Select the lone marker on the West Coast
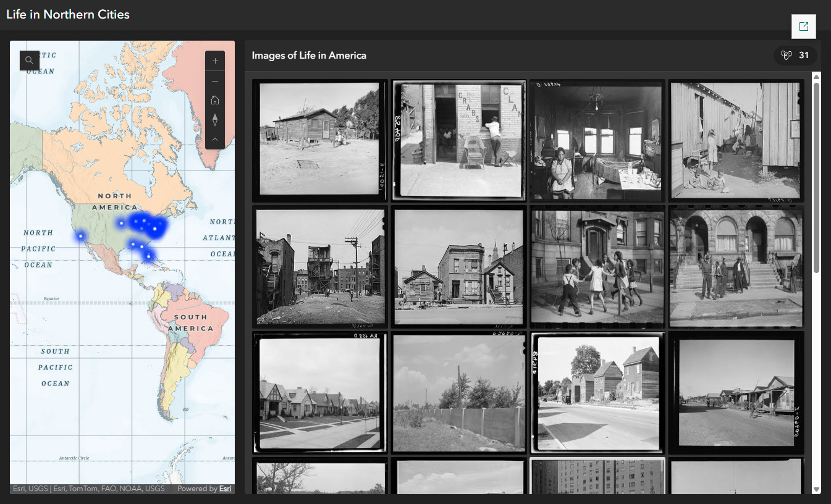 pyautogui.click(x=79, y=235)
